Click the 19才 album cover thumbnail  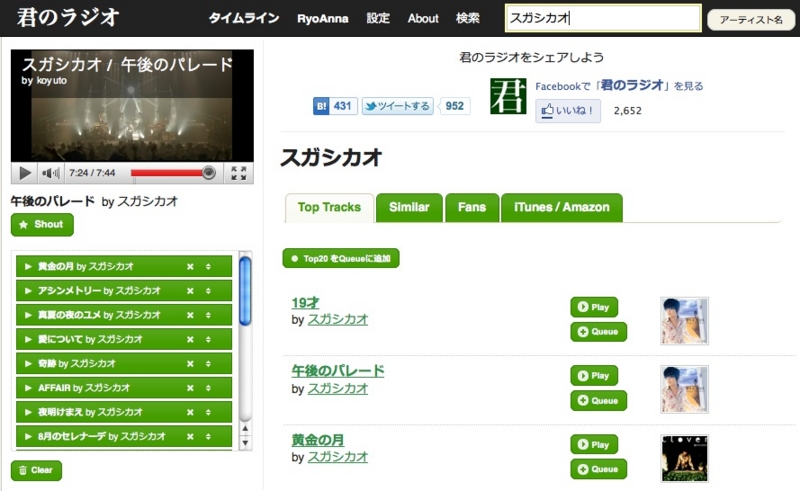[684, 321]
